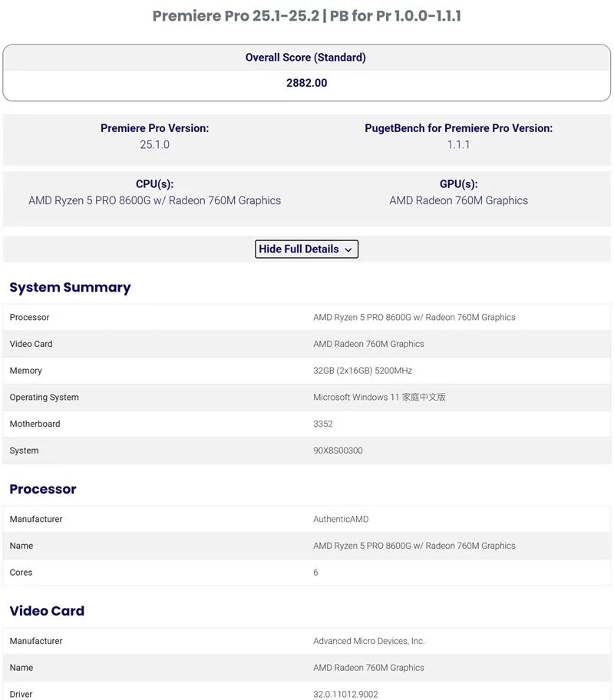This screenshot has width=614, height=700.
Task: Click the Premiere Pro Version 25.1.0 value
Action: 154,144
